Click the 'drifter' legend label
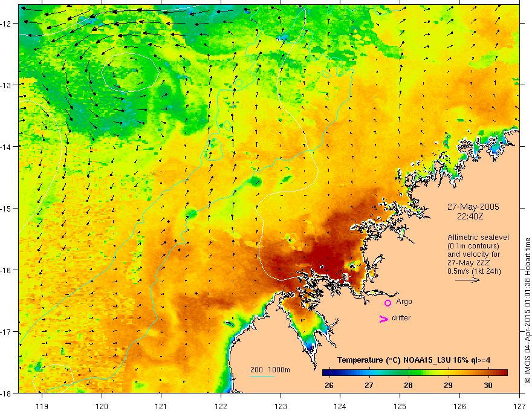 401,318
